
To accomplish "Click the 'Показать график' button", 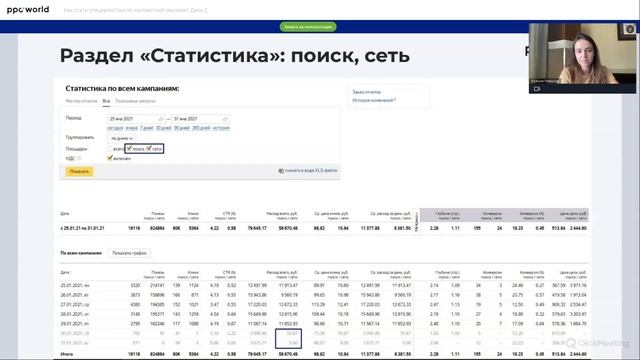I will click(129, 253).
